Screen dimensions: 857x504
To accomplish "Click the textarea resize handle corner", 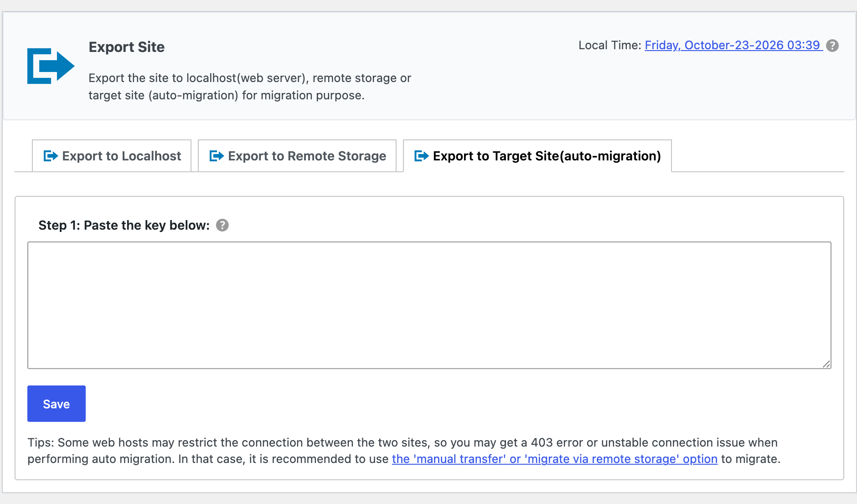I will (x=826, y=364).
